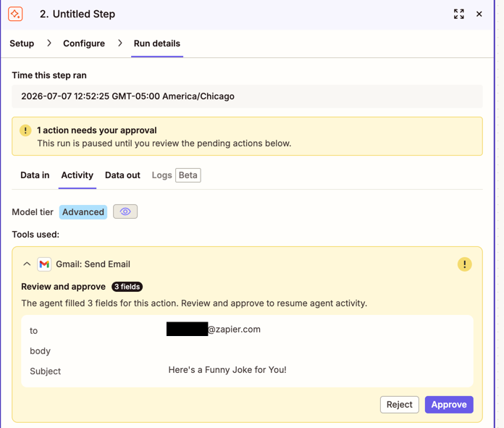Click the Advanced model tier badge
The width and height of the screenshot is (504, 428).
point(83,212)
